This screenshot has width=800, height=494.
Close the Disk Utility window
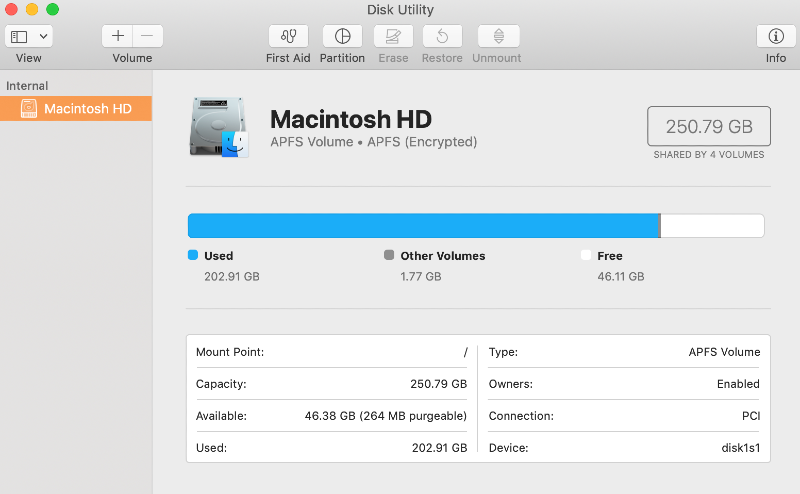tap(11, 9)
